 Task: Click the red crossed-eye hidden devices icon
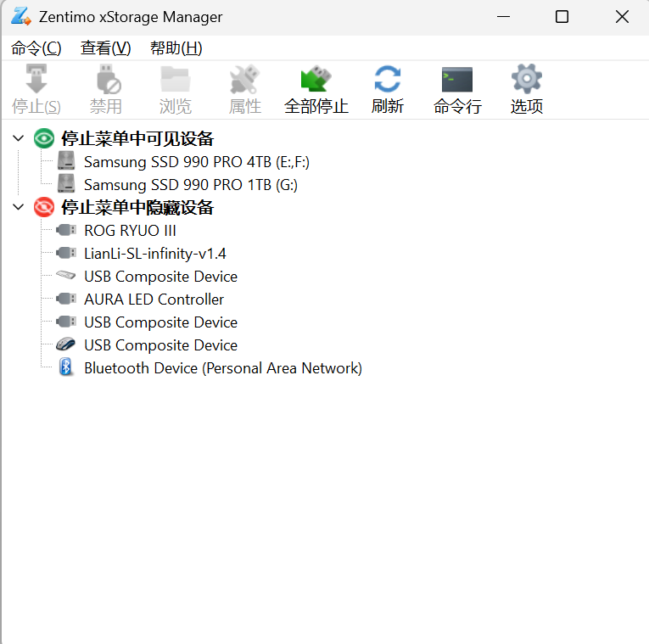pyautogui.click(x=44, y=207)
